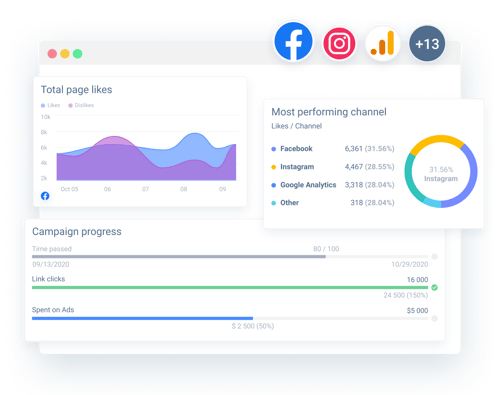500x395 pixels.
Task: Click the 10k axis label on likes chart
Action: [45, 117]
